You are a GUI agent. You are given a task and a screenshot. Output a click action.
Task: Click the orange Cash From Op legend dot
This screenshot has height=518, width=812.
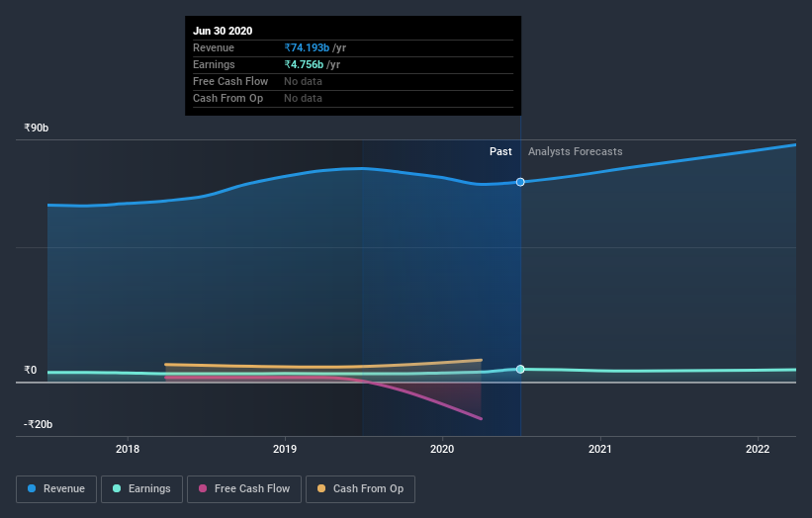pos(321,488)
